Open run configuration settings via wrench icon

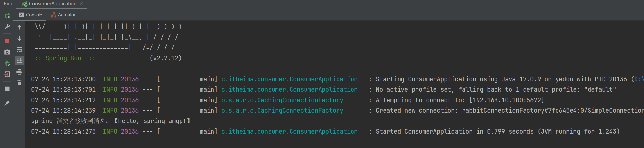(7, 27)
